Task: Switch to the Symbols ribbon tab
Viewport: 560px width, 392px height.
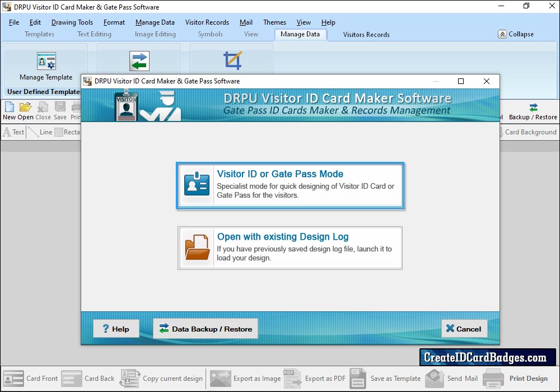Action: tap(211, 34)
